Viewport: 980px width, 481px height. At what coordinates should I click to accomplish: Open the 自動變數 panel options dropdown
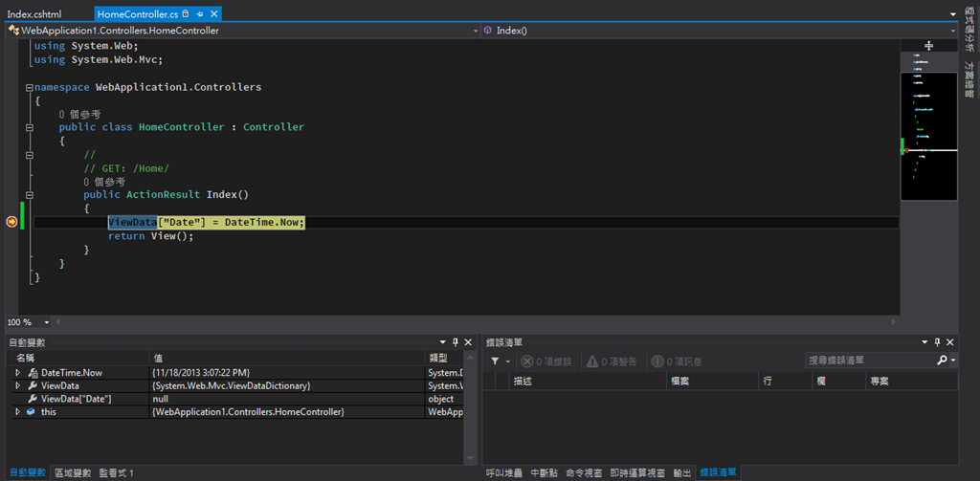[442, 342]
